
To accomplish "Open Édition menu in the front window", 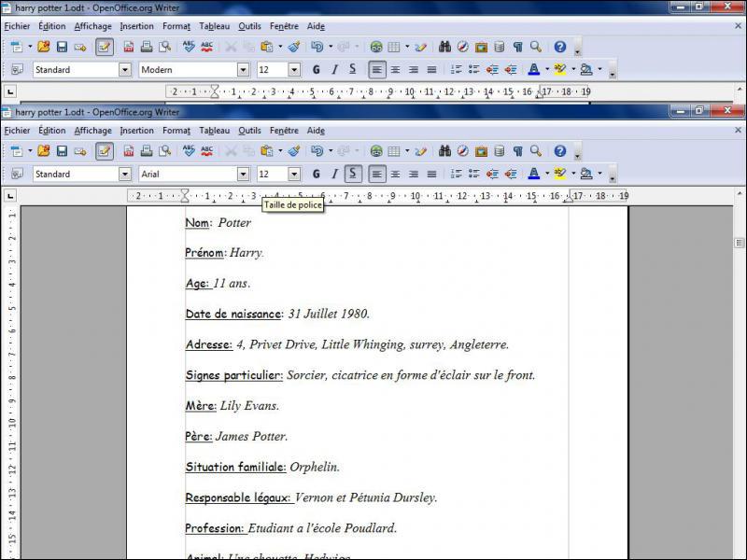I will [x=52, y=131].
